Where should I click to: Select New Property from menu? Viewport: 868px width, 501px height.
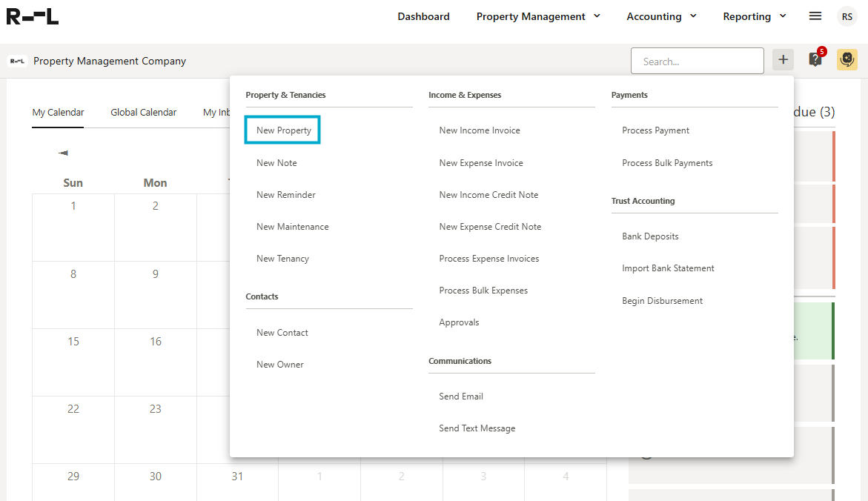click(284, 130)
